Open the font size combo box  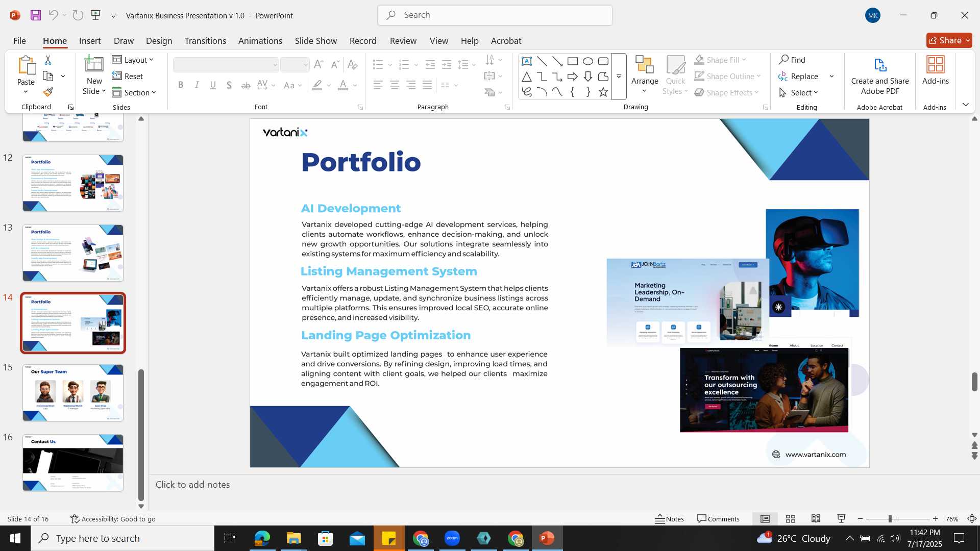tap(295, 65)
